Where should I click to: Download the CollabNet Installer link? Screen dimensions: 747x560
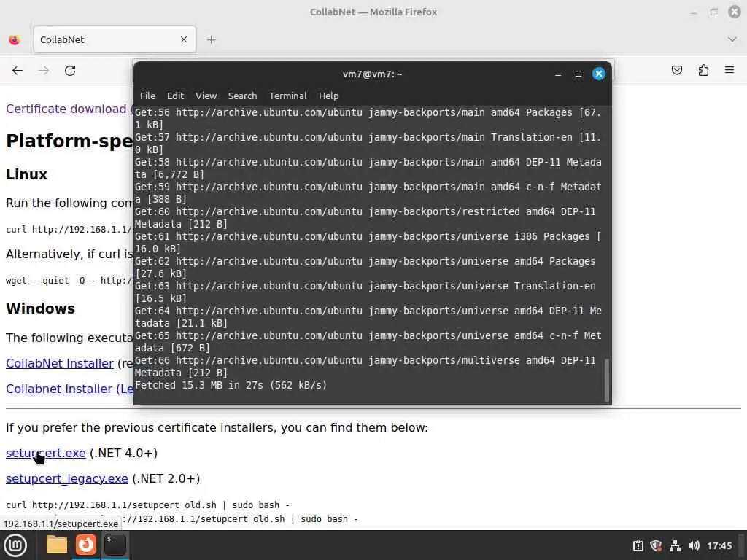60,363
